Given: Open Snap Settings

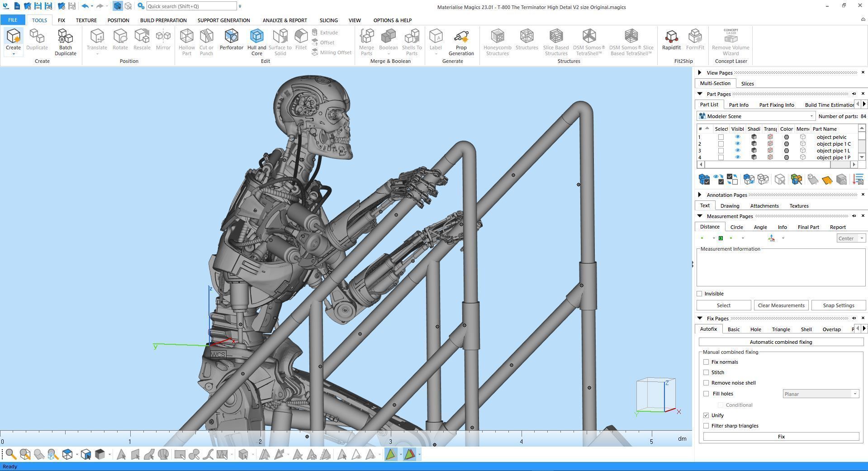Looking at the screenshot, I should click(x=838, y=305).
